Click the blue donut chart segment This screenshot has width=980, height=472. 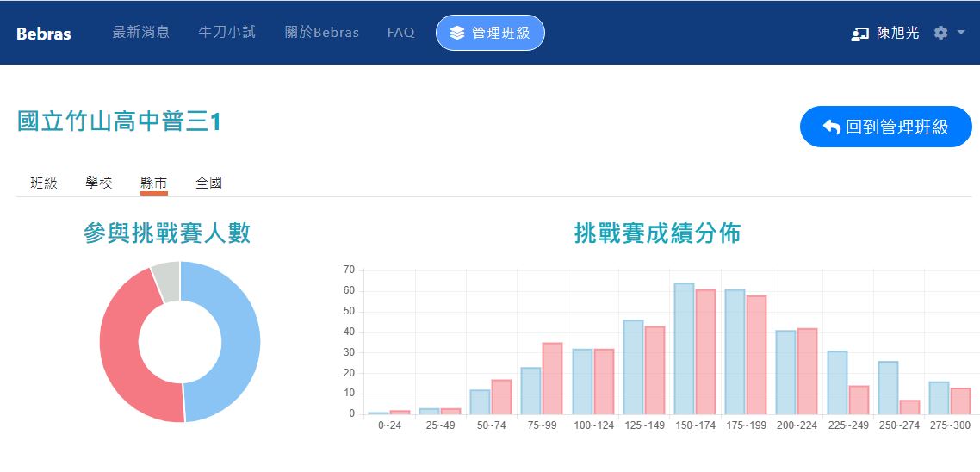click(x=240, y=342)
